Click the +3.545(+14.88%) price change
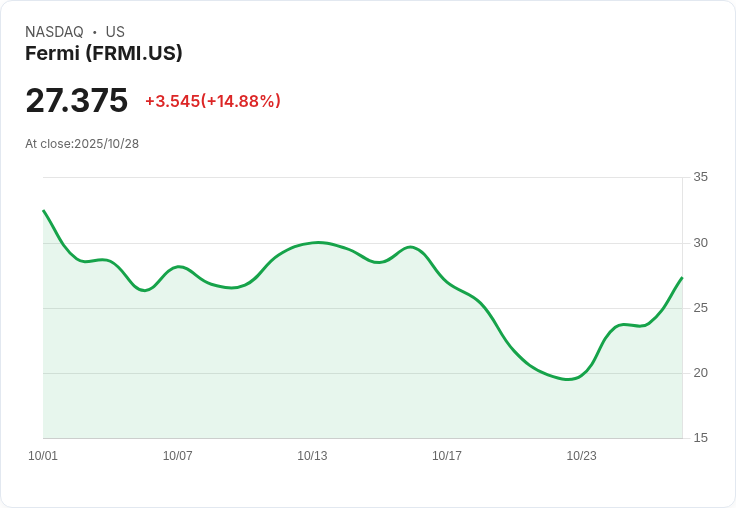The image size is (736, 508). (213, 101)
